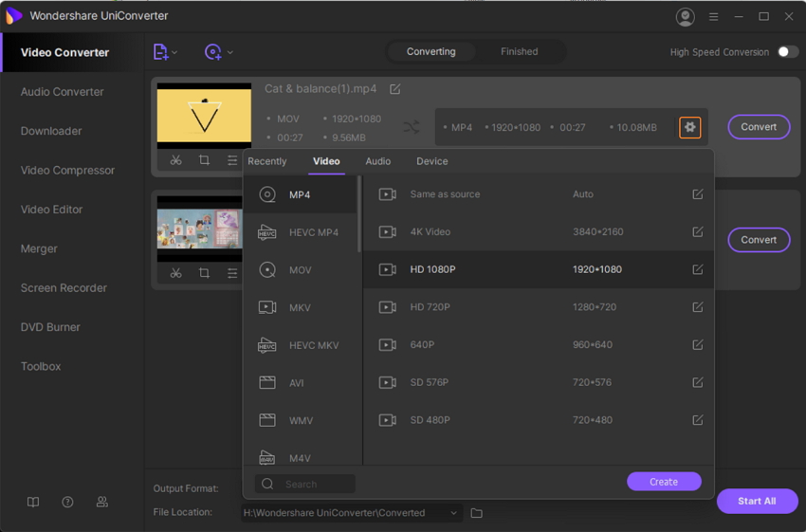Select HEVC MP4 format
Viewport: 806px width, 532px height.
301,232
